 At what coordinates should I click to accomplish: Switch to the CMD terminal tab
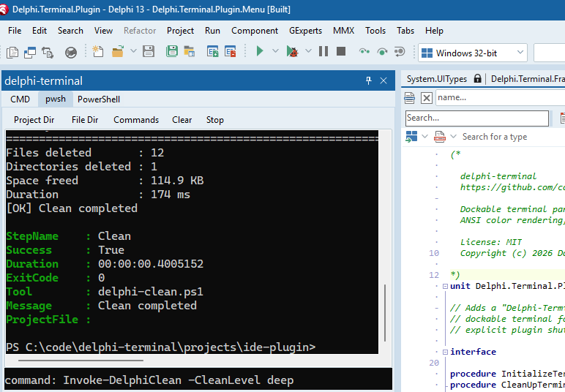[x=20, y=99]
